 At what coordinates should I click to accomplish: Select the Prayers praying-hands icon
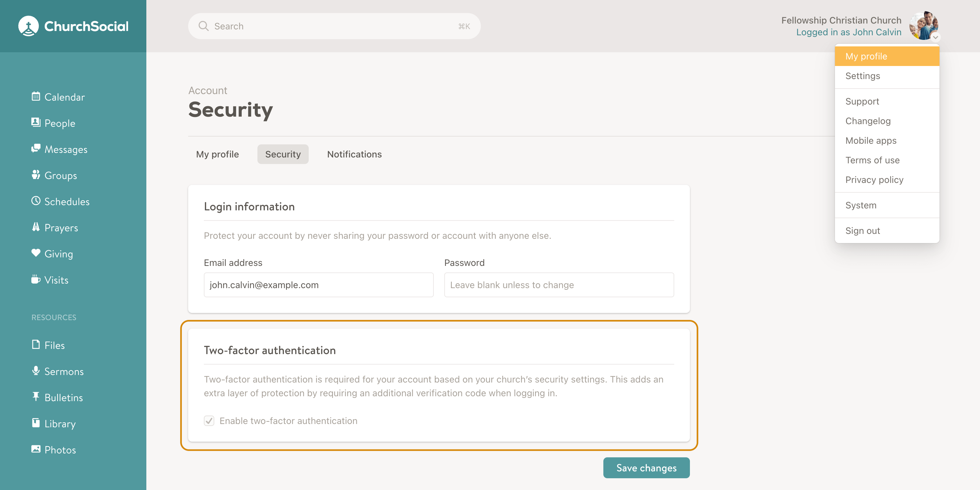coord(36,227)
